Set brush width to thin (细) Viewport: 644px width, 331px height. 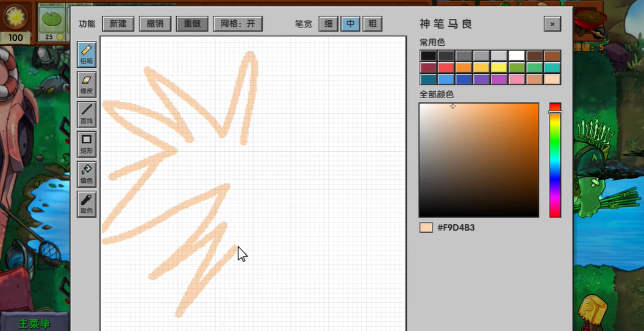[x=329, y=24]
